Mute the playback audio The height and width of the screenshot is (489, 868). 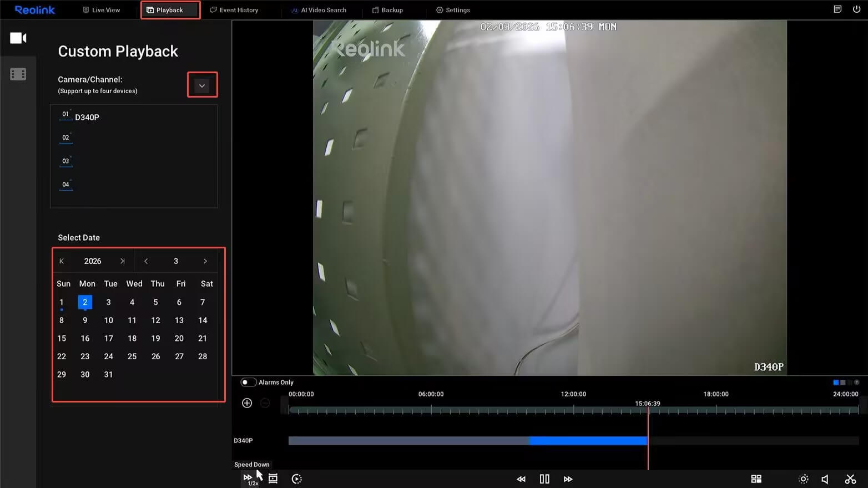click(x=825, y=478)
